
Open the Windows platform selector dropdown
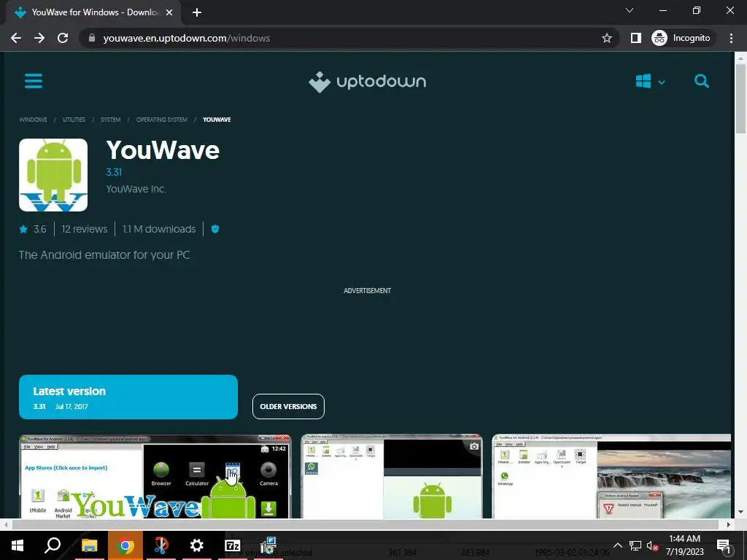650,82
